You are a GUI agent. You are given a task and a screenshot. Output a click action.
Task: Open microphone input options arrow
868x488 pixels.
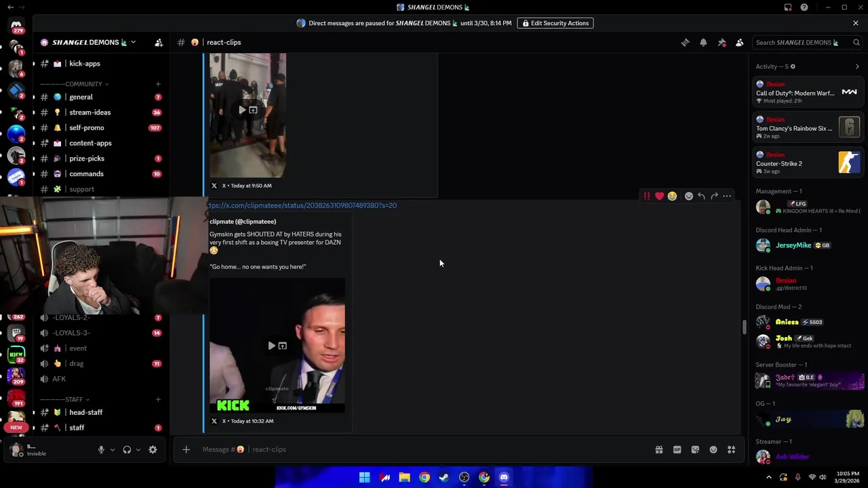tap(113, 449)
